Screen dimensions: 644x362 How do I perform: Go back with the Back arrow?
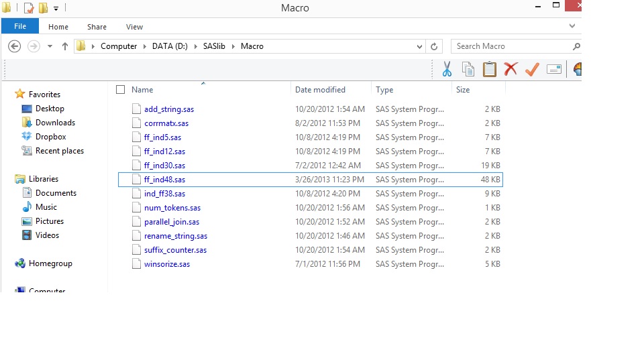click(x=14, y=46)
